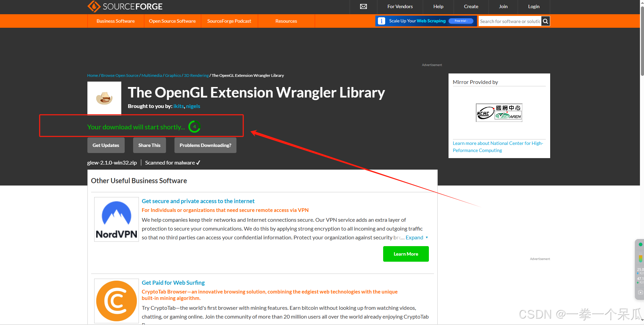The width and height of the screenshot is (644, 325).
Task: Switch to the Business Software tab
Action: 116,21
